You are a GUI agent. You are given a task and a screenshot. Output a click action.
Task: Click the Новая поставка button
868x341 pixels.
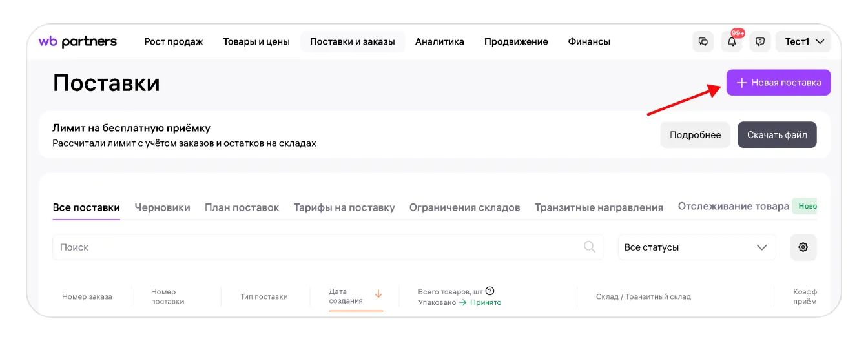click(x=778, y=83)
